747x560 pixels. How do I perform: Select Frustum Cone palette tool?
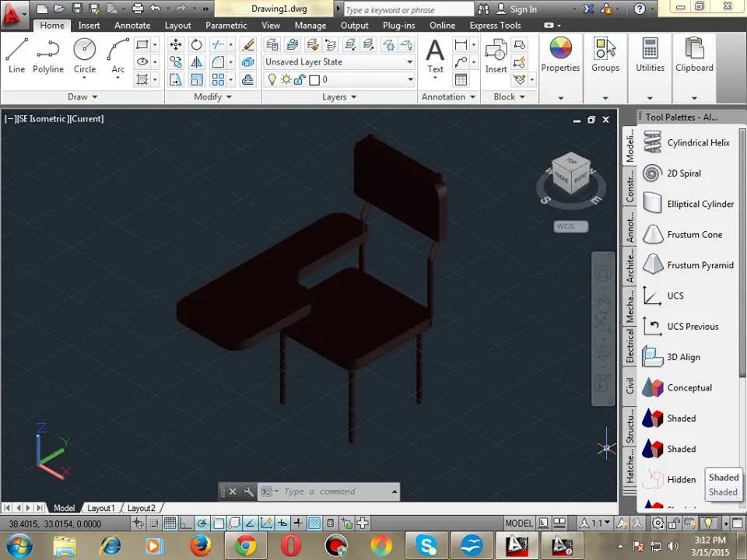tap(682, 234)
